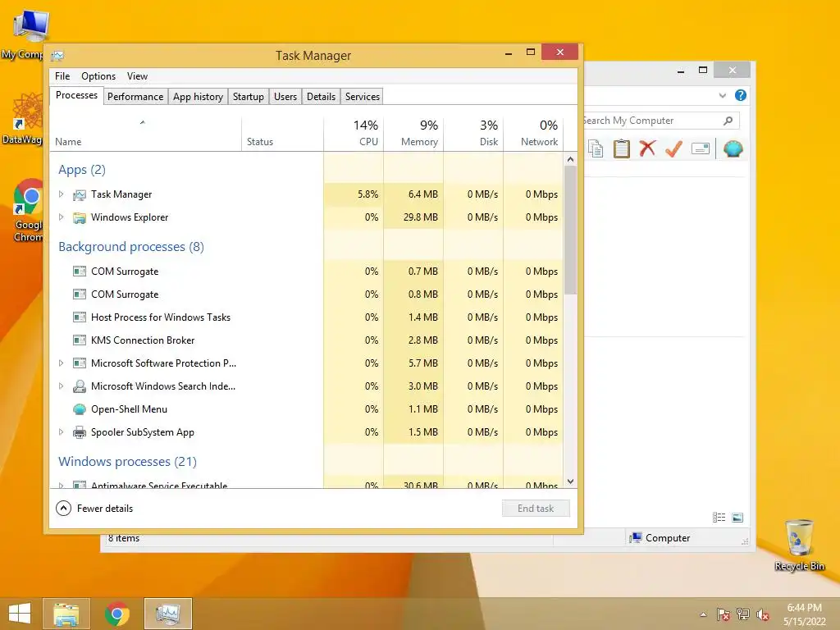Switch to the Performance tab

coord(135,97)
